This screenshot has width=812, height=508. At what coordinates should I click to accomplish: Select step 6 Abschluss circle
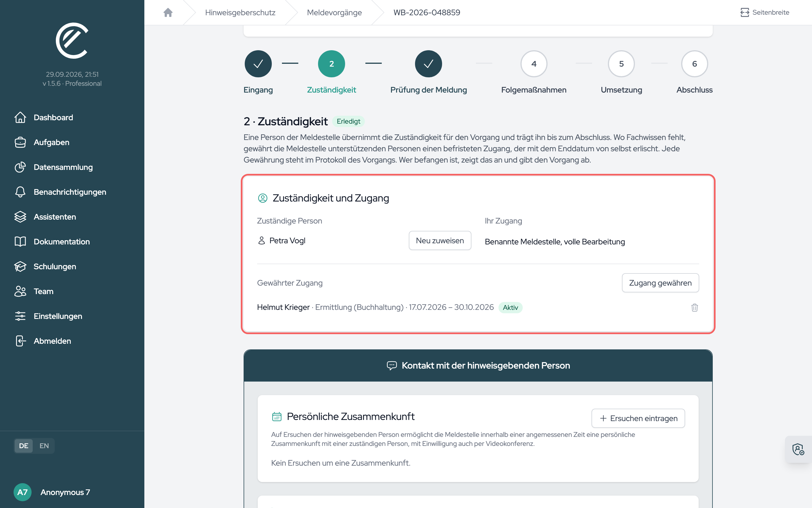pyautogui.click(x=694, y=64)
